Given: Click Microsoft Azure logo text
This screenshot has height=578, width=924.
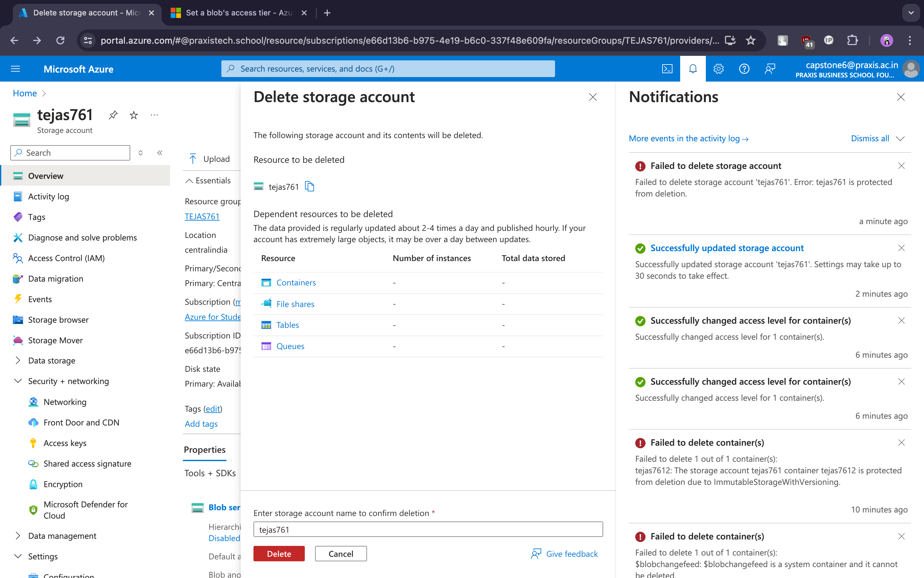Looking at the screenshot, I should [78, 69].
